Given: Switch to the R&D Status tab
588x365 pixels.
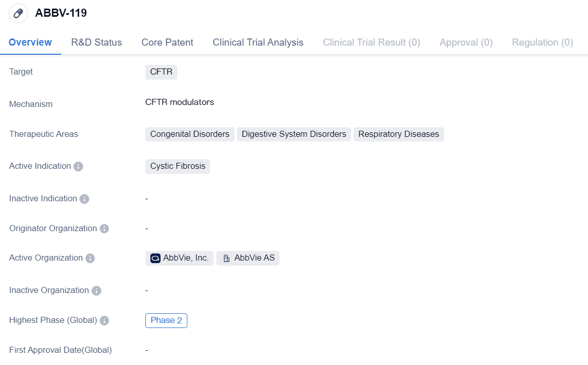Looking at the screenshot, I should pos(96,43).
